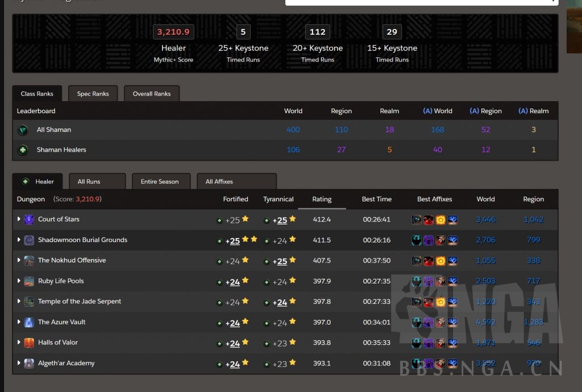The height and width of the screenshot is (392, 582).
Task: Click the Halls of Valor dungeon icon
Action: click(29, 343)
